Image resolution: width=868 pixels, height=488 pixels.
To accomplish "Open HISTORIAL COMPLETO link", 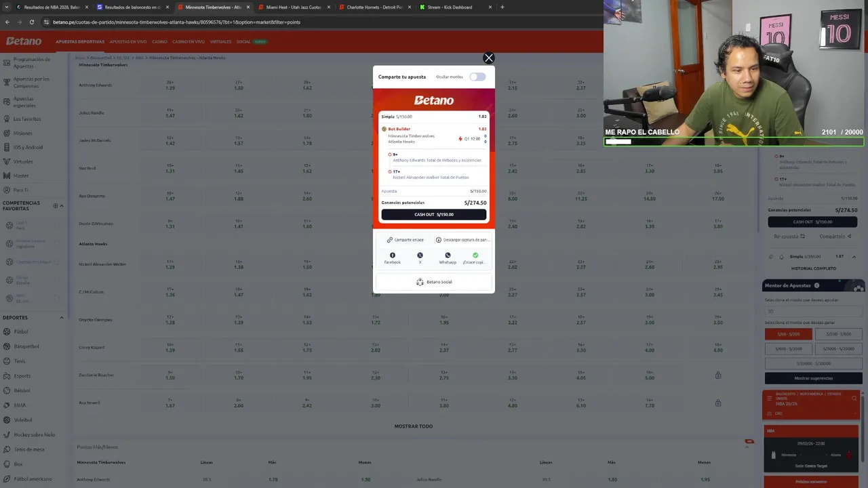I will click(x=813, y=268).
